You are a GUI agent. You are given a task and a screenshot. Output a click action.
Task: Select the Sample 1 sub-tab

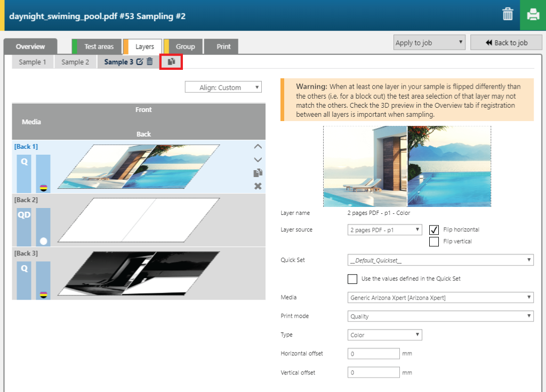pyautogui.click(x=33, y=62)
